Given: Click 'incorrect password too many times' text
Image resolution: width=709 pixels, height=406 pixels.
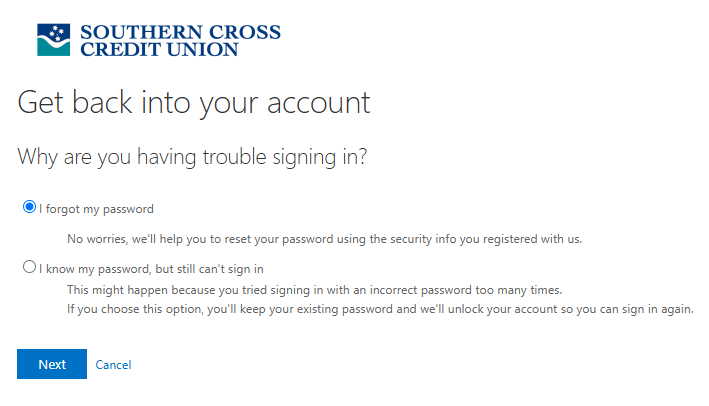Looking at the screenshot, I should click(x=466, y=290).
